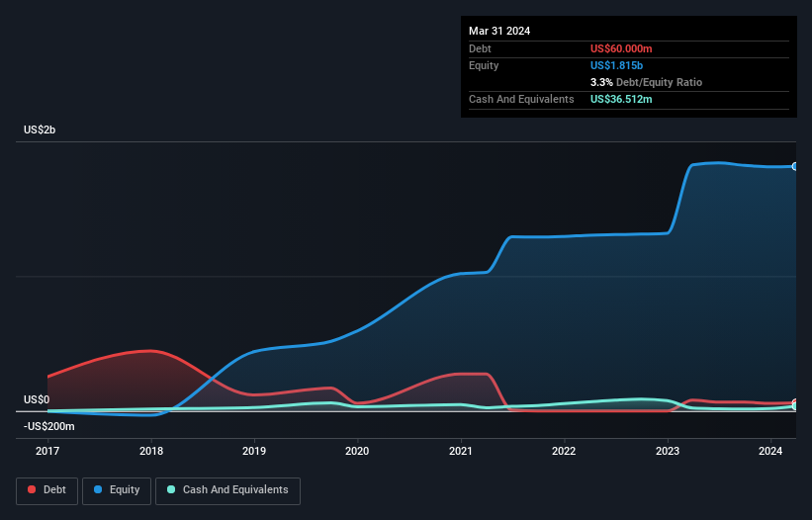This screenshot has height=520, width=812.
Task: Click the US$0 y-axis label
Action: [x=37, y=400]
